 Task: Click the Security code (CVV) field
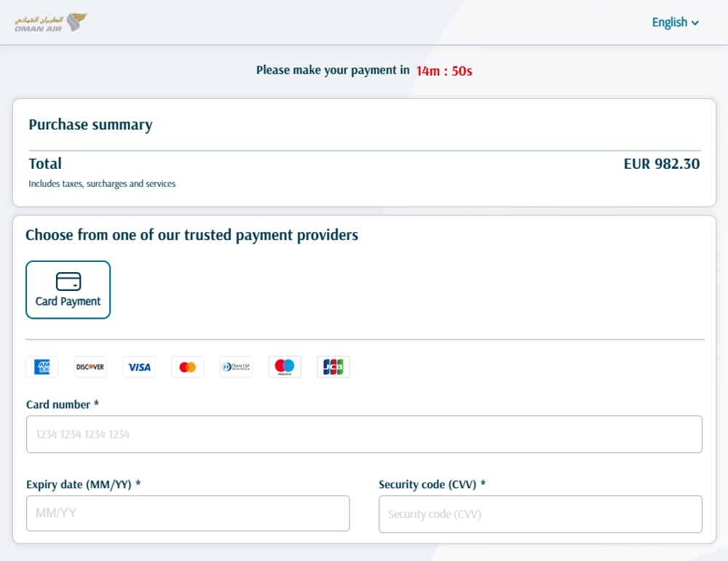click(540, 514)
